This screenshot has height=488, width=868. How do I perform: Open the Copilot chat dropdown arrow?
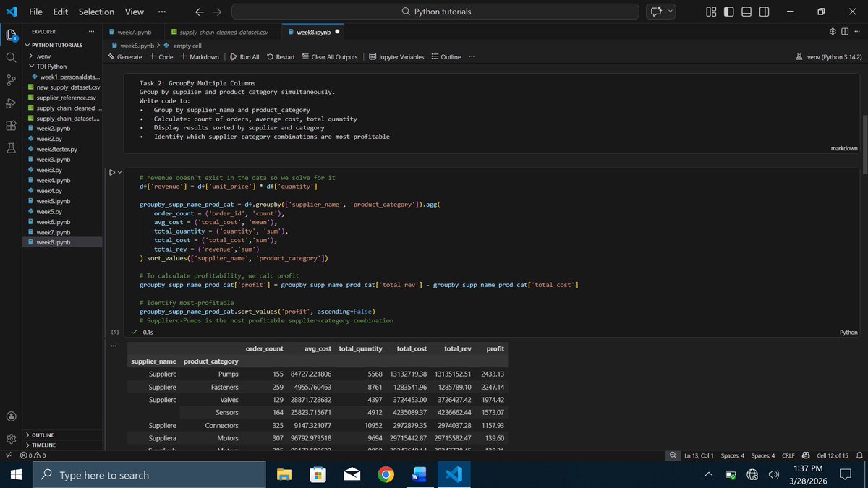pos(670,12)
